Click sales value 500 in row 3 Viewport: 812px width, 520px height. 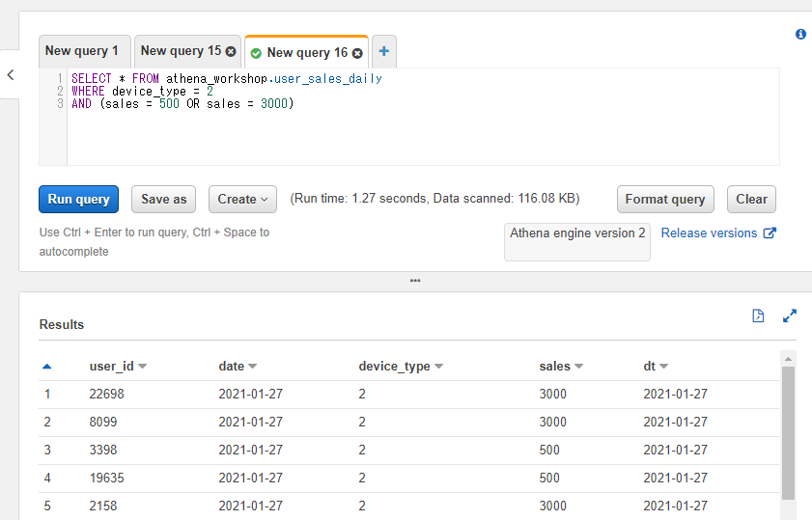[x=549, y=450]
